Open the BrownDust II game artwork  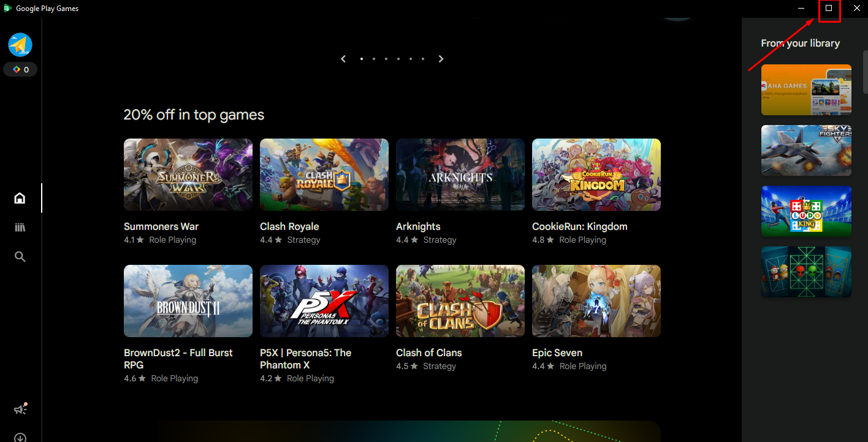(188, 301)
